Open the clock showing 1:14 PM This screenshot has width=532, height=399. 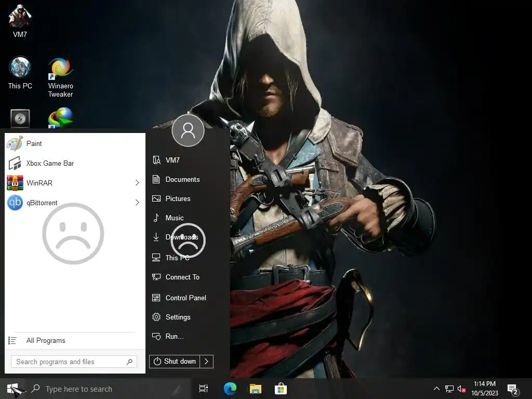(485, 389)
